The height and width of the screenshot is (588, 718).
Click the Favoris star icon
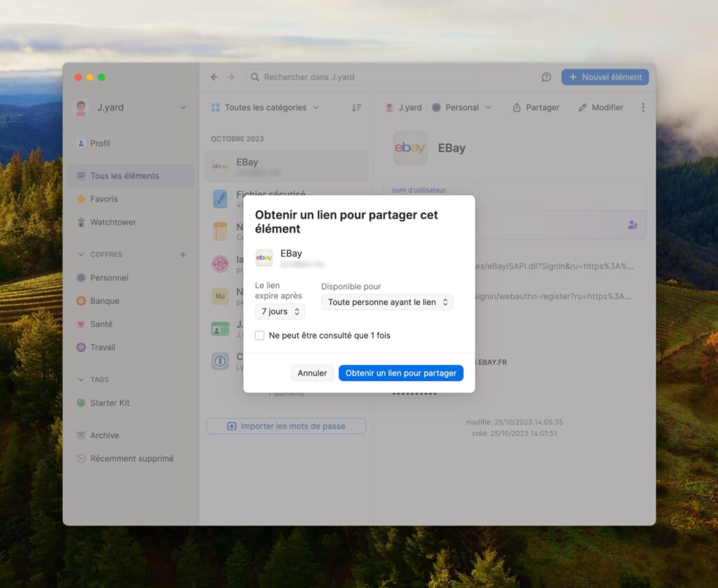[81, 199]
